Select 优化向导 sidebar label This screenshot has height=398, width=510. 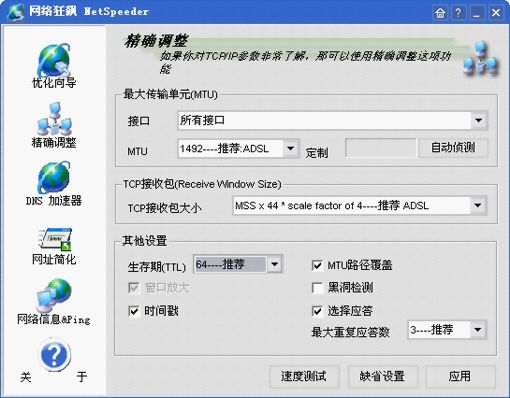point(54,83)
